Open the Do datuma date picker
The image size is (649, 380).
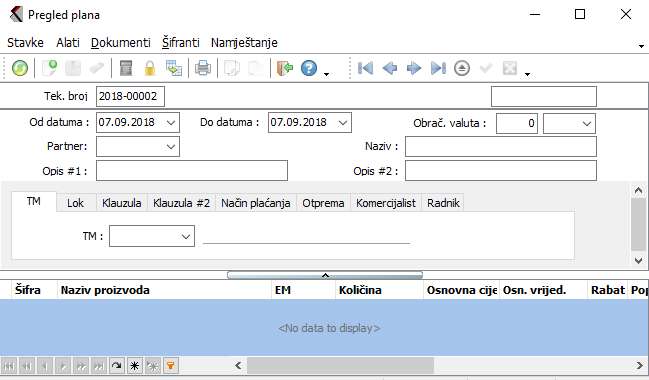click(x=343, y=123)
